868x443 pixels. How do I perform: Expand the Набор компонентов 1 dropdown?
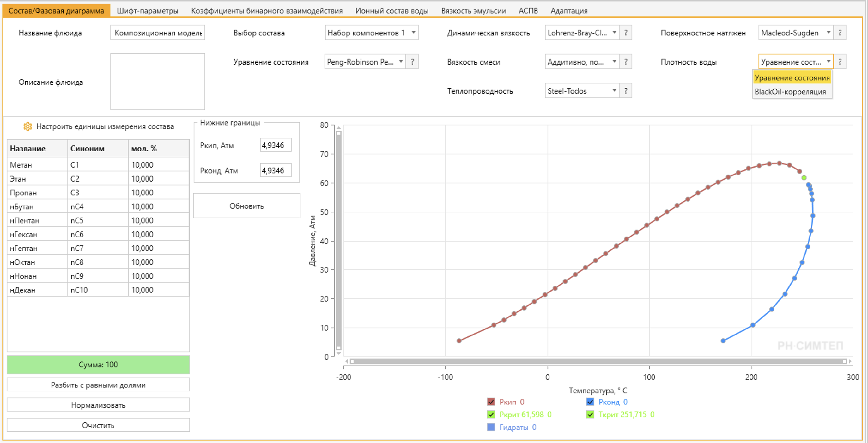[372, 33]
